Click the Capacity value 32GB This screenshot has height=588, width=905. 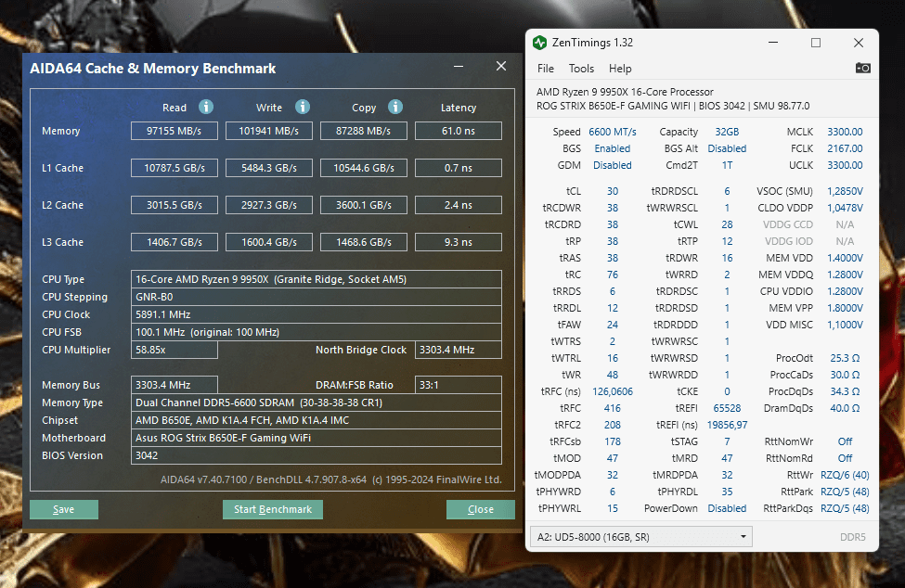[727, 132]
